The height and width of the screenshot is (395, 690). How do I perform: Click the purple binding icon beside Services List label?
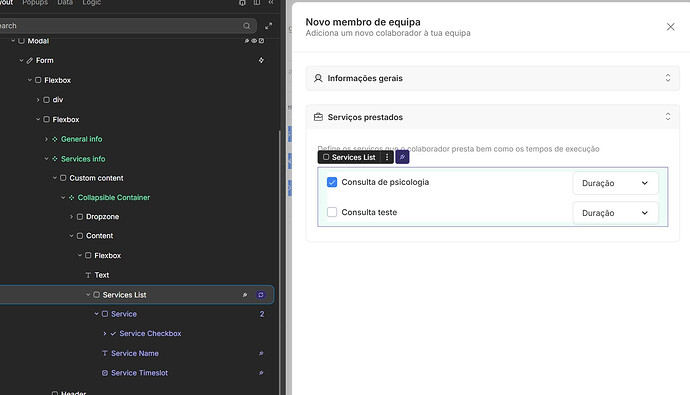coord(402,157)
